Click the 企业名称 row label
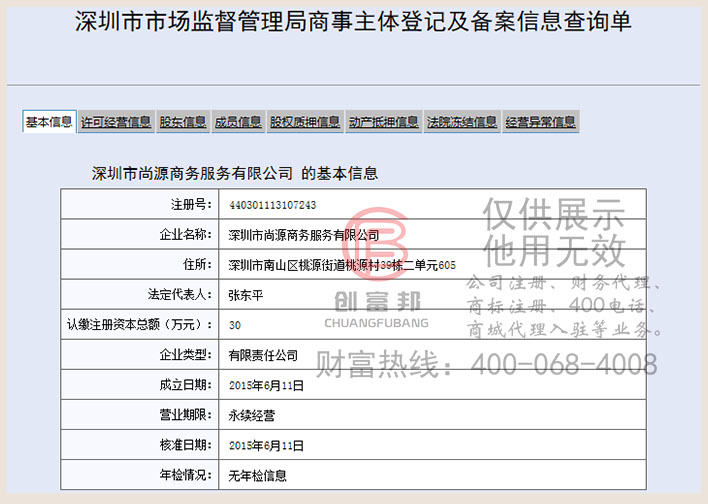Image resolution: width=708 pixels, height=504 pixels. pyautogui.click(x=185, y=234)
